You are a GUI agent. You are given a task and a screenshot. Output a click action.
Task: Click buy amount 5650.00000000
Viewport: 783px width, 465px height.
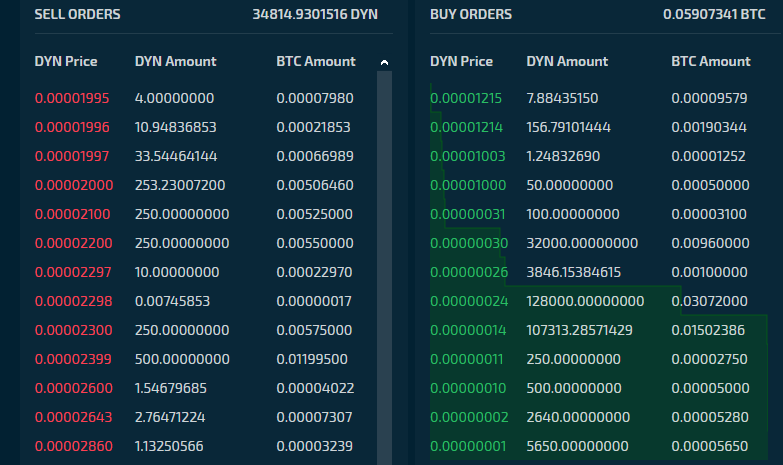coord(577,446)
